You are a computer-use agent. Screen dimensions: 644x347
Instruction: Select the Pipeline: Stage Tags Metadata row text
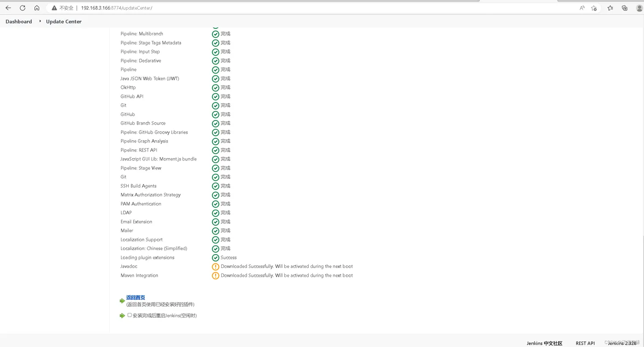[151, 43]
